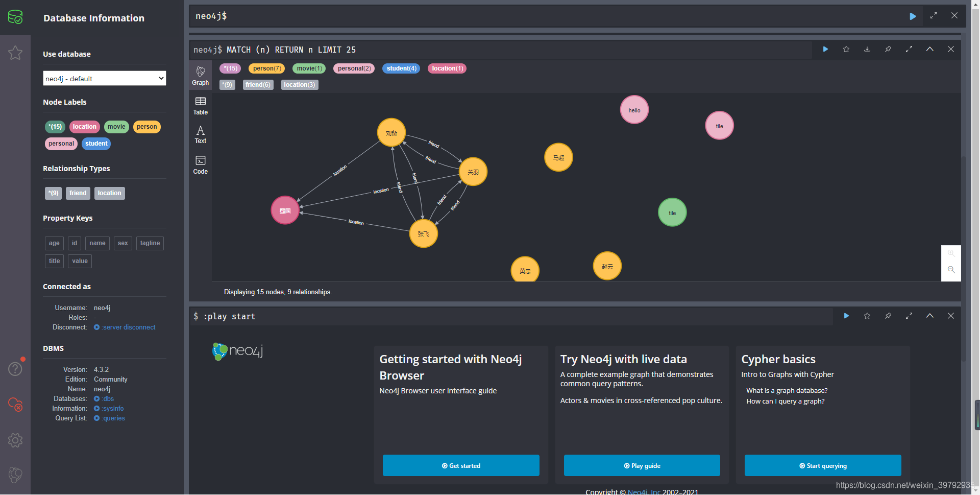Screen dimensions: 980x495
Task: Pin the MATCH query frame
Action: coord(888,49)
